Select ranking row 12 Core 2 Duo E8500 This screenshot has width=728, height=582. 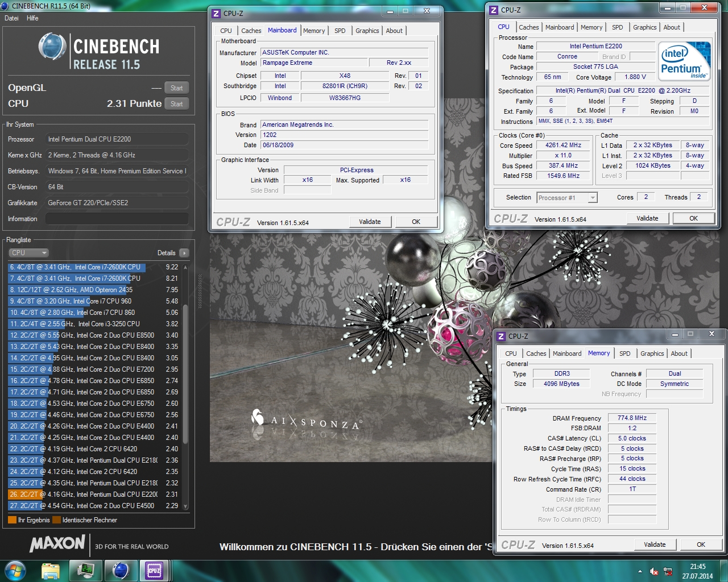point(94,335)
